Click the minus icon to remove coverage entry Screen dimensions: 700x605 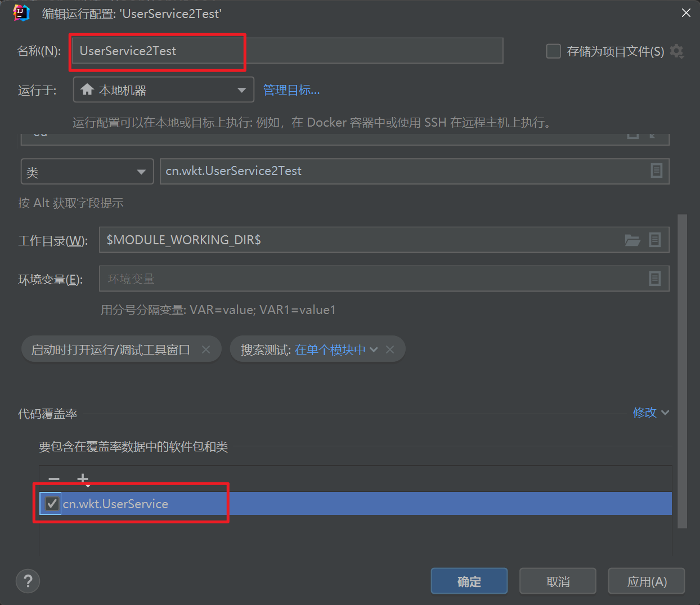(x=54, y=479)
